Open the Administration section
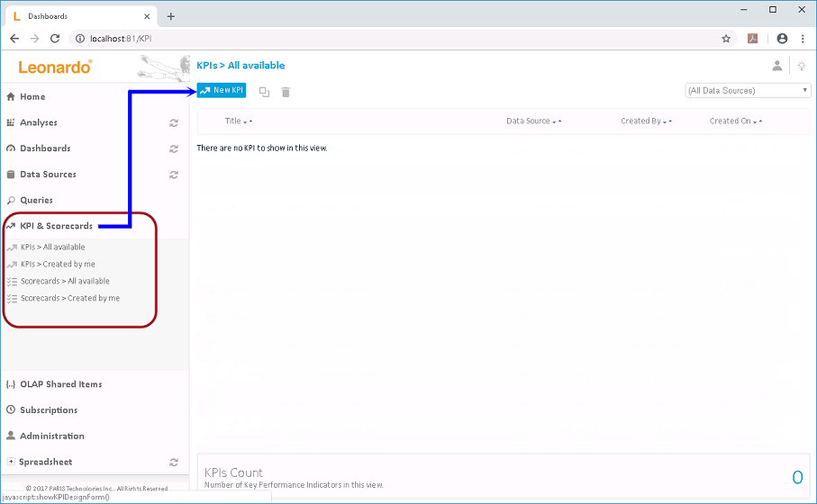 pos(51,436)
